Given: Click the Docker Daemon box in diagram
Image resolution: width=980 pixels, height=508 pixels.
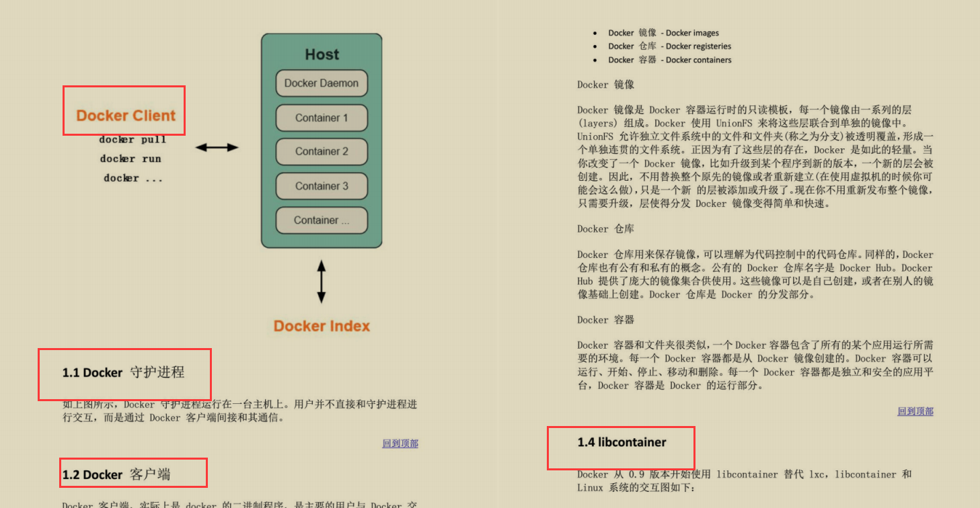Looking at the screenshot, I should tap(322, 83).
